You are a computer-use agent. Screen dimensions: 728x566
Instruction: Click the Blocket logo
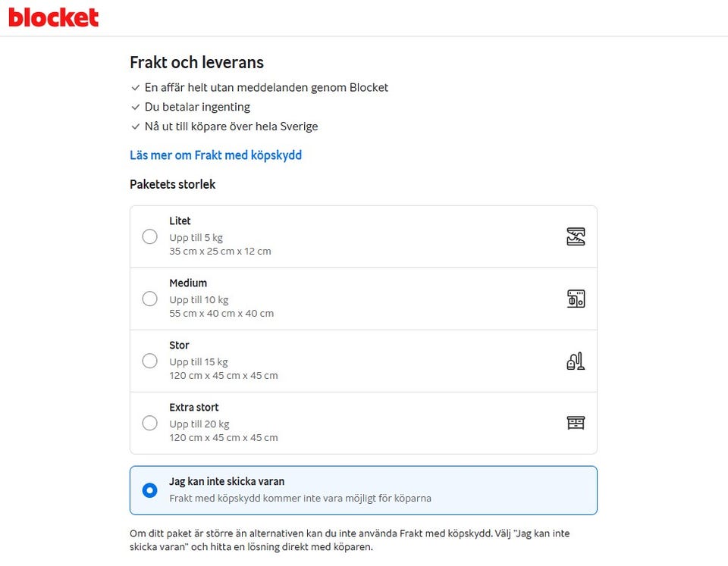(x=53, y=17)
